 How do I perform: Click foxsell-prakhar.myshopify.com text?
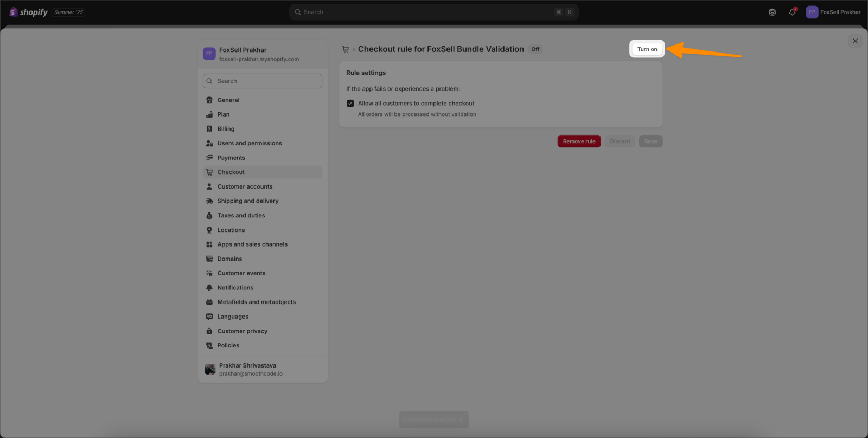coord(259,59)
